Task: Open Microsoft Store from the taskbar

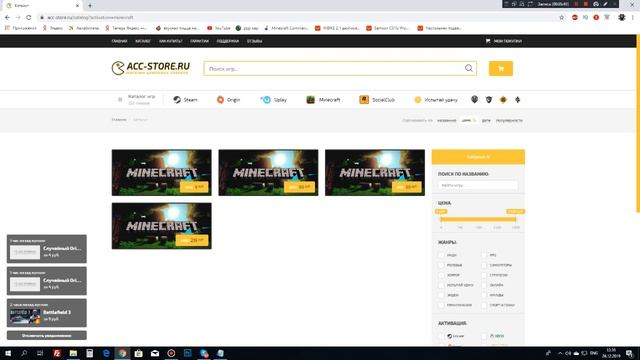Action: coord(138,353)
